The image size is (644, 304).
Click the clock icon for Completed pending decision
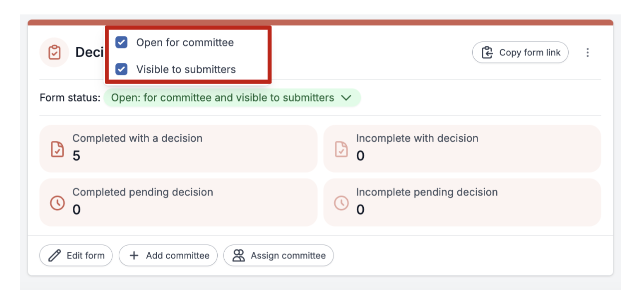point(57,202)
